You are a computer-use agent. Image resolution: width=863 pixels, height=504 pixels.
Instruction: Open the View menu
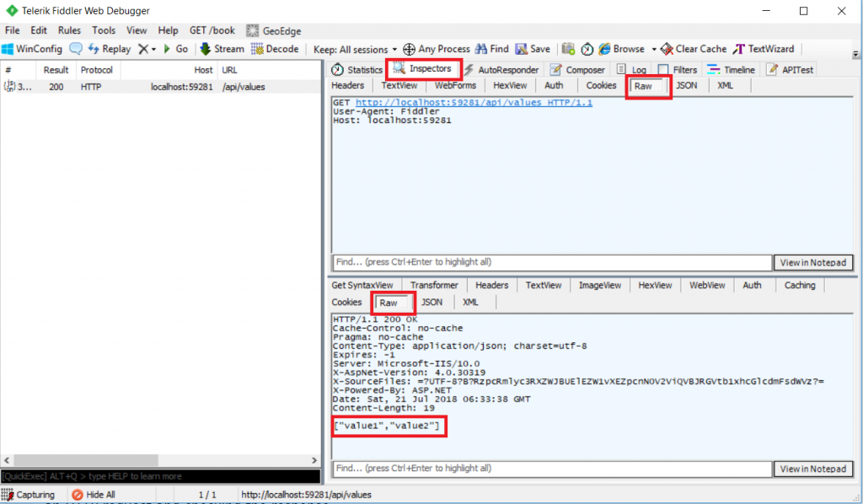[137, 30]
